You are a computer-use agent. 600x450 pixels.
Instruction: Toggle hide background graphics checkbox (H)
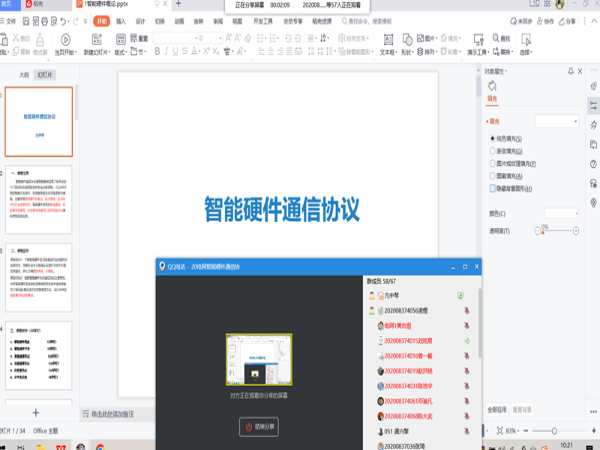(x=493, y=188)
